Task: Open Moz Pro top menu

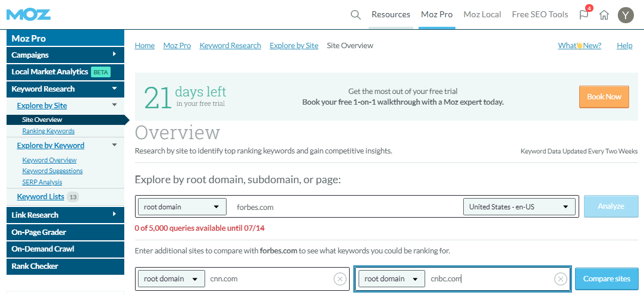Action: pyautogui.click(x=436, y=14)
